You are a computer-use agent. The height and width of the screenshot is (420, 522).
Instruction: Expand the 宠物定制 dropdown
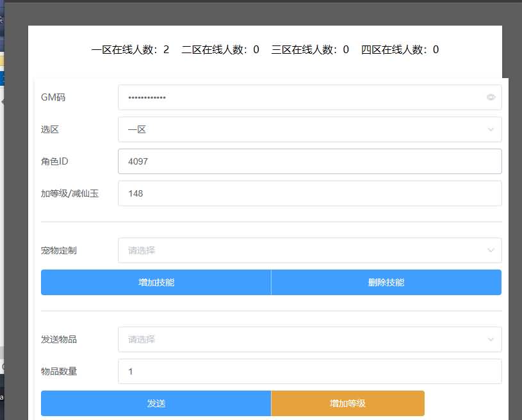pyautogui.click(x=309, y=250)
